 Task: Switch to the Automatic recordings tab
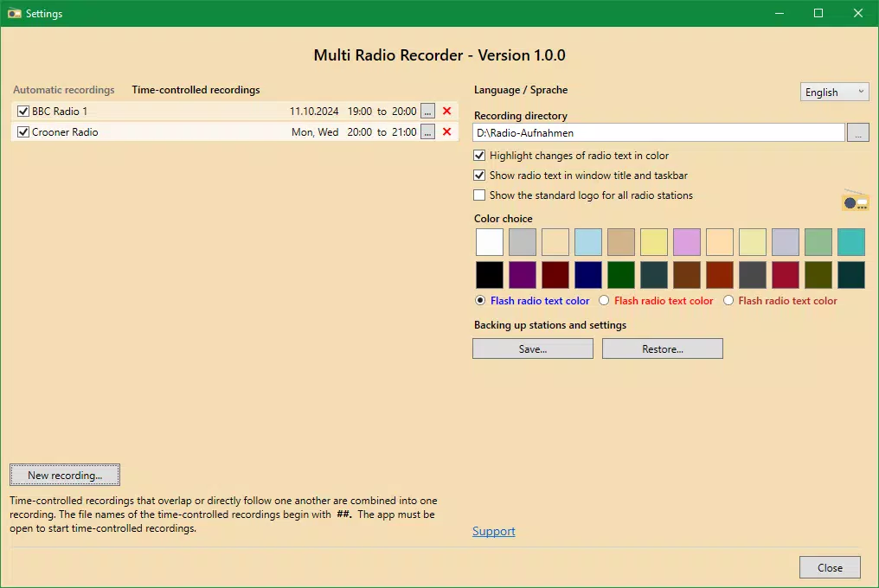point(64,90)
